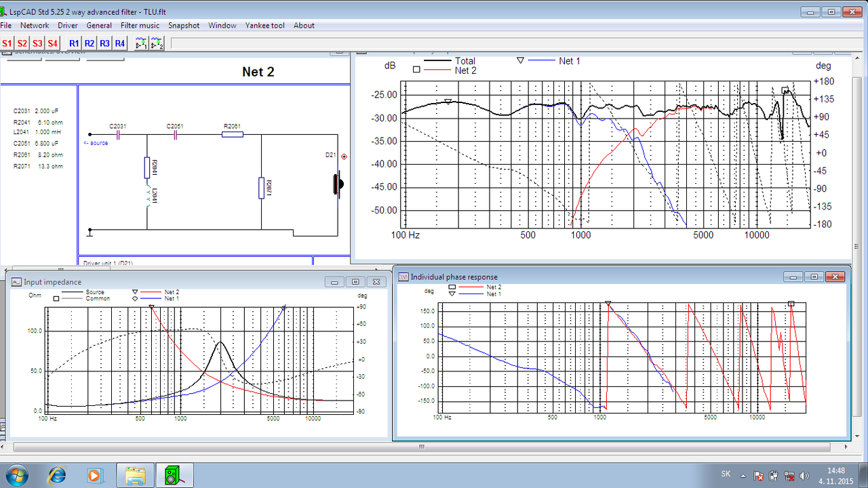
Task: Click the power plug tray icon
Action: (x=774, y=476)
